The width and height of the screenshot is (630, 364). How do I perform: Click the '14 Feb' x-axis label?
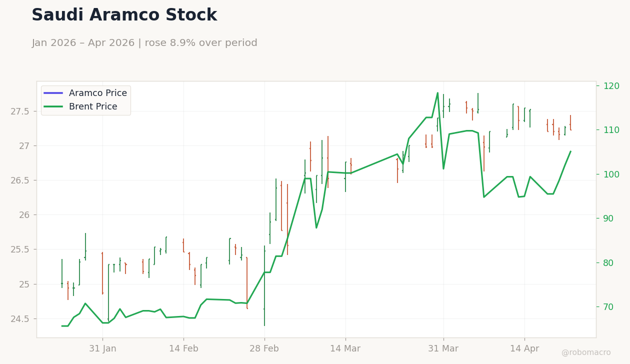point(183,349)
